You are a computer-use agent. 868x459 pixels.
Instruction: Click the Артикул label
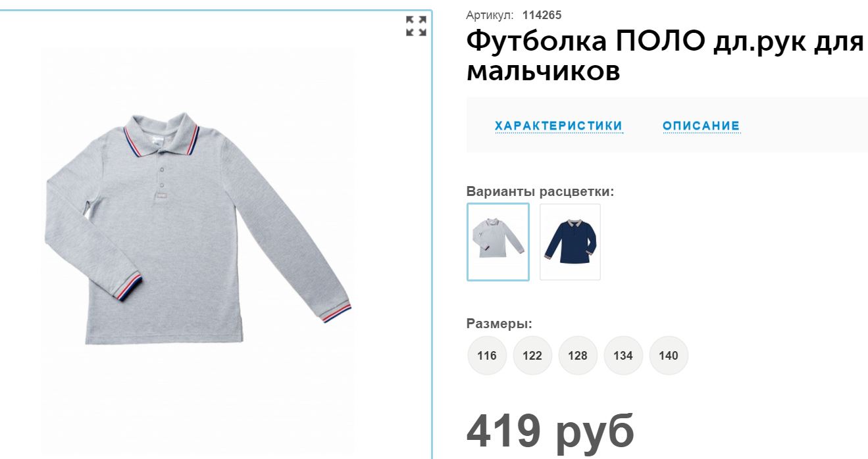pos(490,15)
